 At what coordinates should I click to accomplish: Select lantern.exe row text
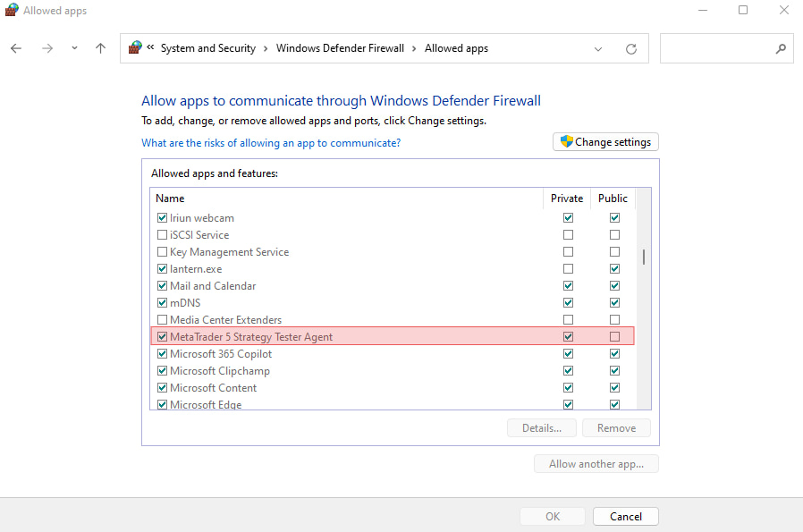point(196,269)
